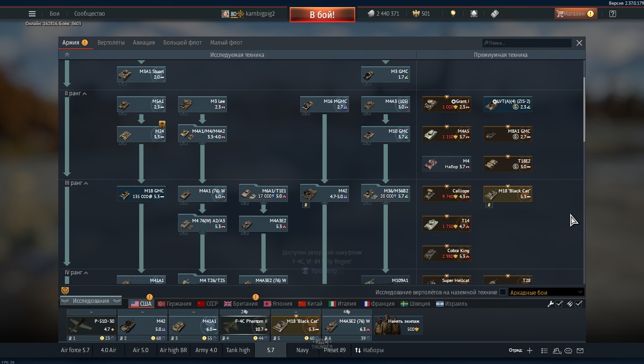
Task: Select the Британия nation tab
Action: (x=241, y=304)
